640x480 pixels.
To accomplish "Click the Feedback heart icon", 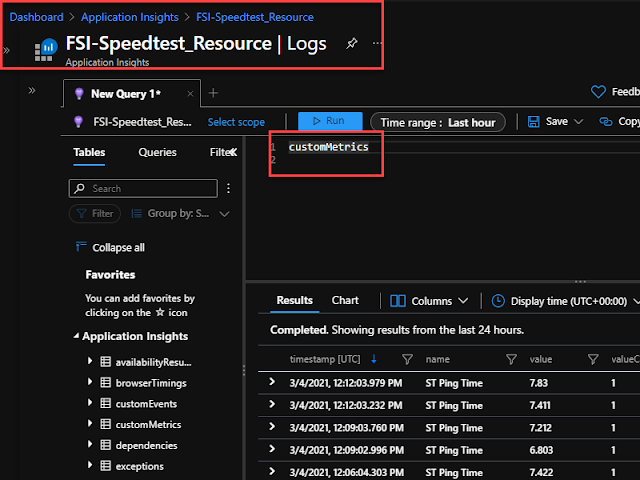I will pos(598,92).
